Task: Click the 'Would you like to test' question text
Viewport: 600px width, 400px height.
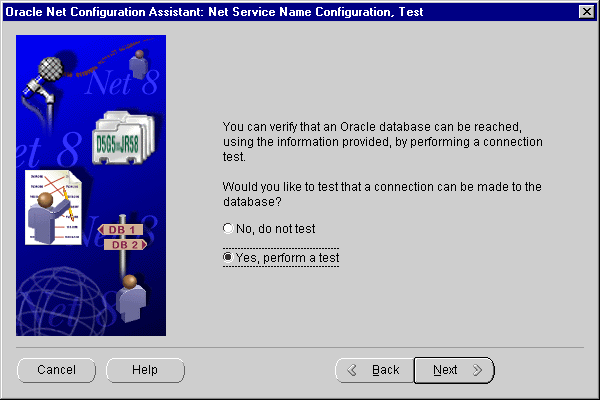Action: click(x=382, y=194)
